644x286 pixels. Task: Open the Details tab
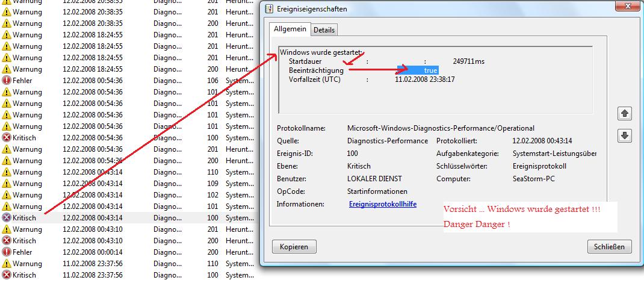point(324,30)
